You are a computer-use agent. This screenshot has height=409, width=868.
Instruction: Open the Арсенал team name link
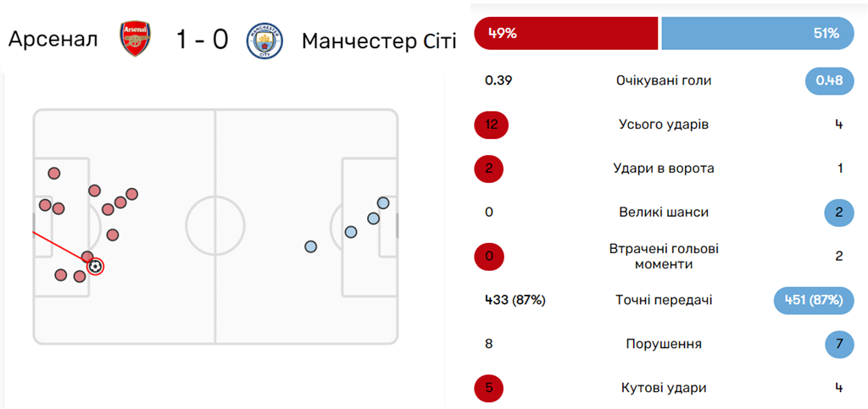click(x=53, y=40)
